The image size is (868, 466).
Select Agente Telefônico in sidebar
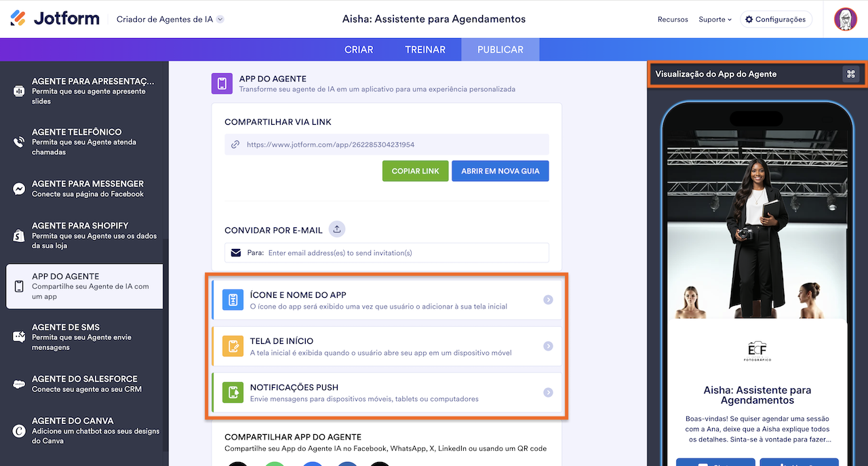click(x=84, y=142)
